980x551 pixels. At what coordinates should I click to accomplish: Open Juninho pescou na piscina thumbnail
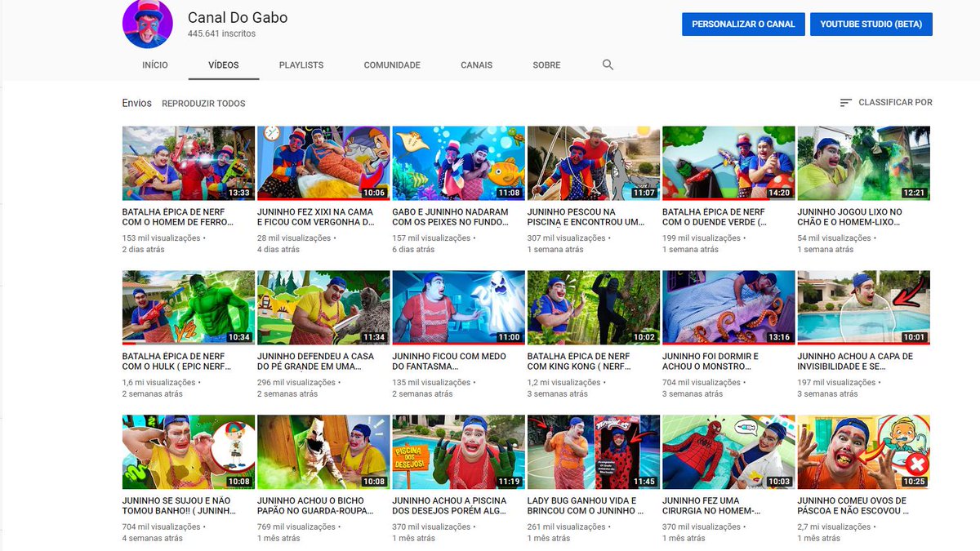[594, 163]
